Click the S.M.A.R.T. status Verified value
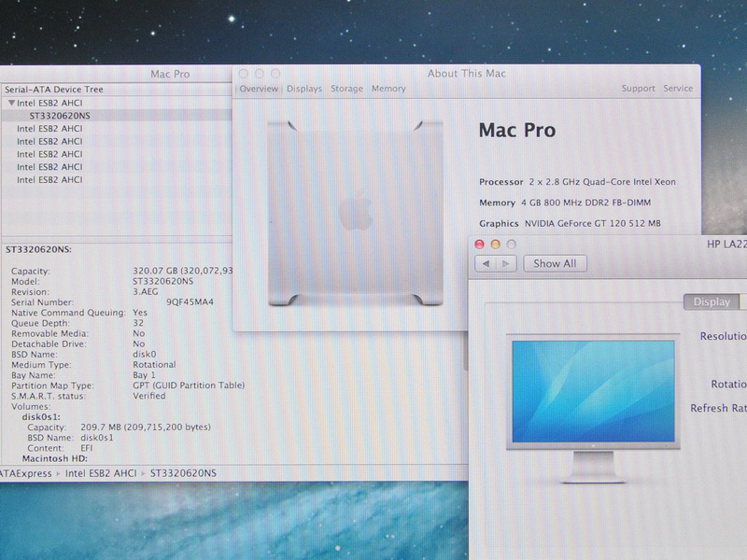Image resolution: width=747 pixels, height=560 pixels. coord(149,396)
